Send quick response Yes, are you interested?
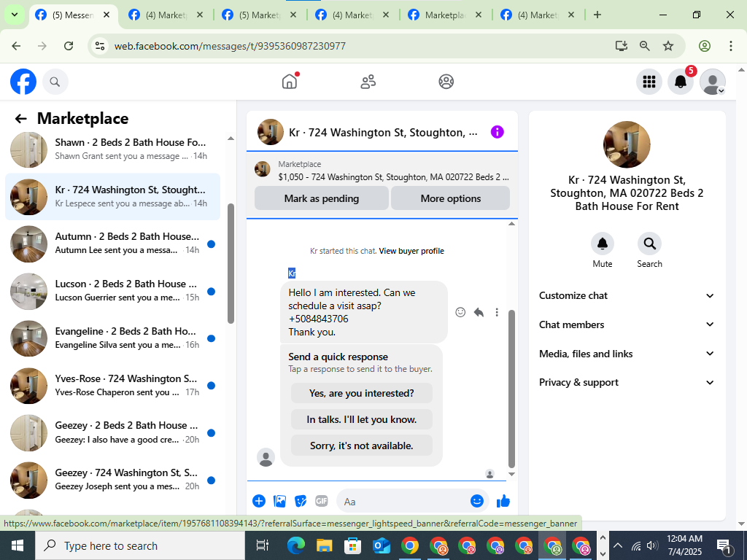The image size is (747, 560). pos(362,393)
